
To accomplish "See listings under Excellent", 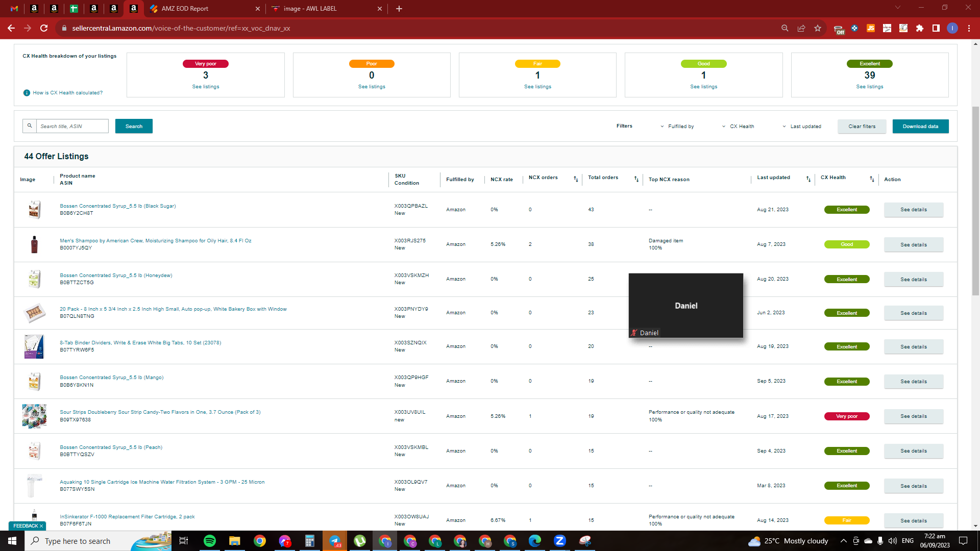I will (870, 87).
